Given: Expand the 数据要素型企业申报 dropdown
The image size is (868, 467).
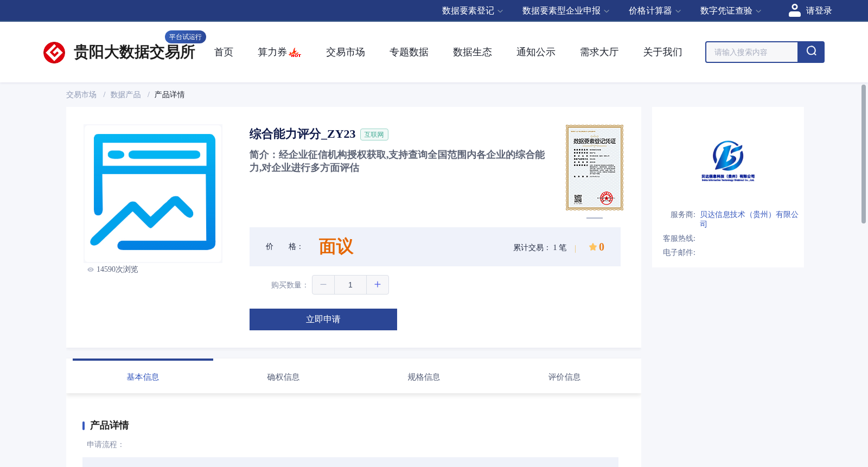Looking at the screenshot, I should 566,11.
